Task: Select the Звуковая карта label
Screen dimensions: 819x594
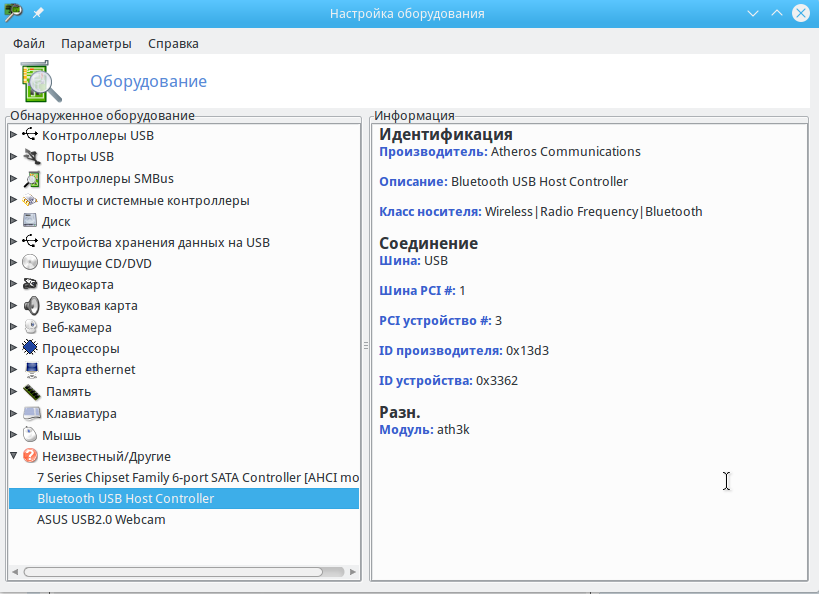Action: (91, 306)
